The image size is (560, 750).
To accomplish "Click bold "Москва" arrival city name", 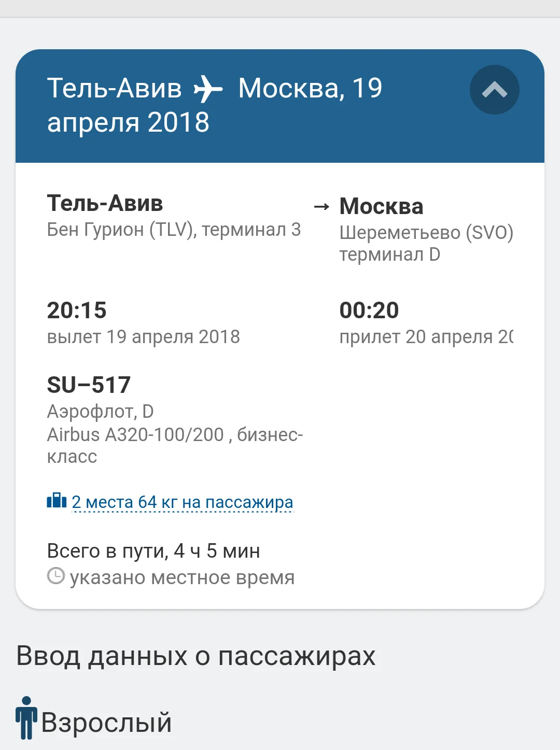I will (x=381, y=206).
